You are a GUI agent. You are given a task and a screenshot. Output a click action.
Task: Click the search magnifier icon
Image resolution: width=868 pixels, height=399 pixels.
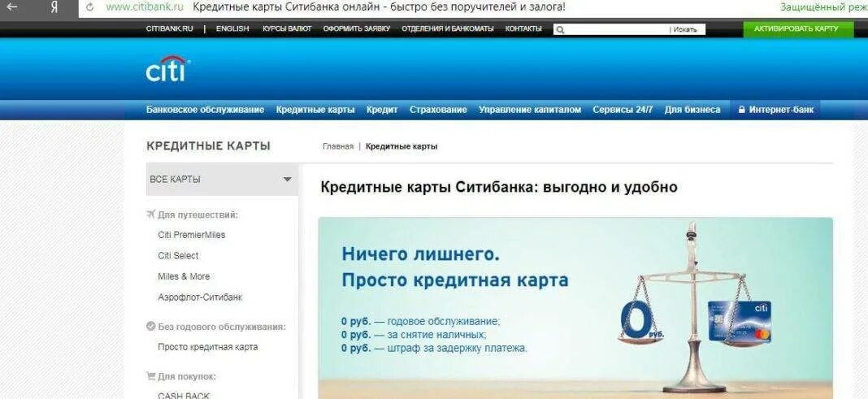coord(560,29)
